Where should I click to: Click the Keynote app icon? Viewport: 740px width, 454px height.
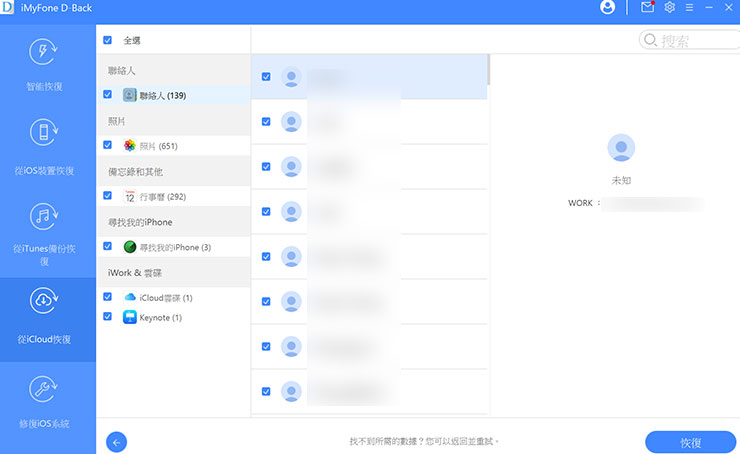point(130,317)
